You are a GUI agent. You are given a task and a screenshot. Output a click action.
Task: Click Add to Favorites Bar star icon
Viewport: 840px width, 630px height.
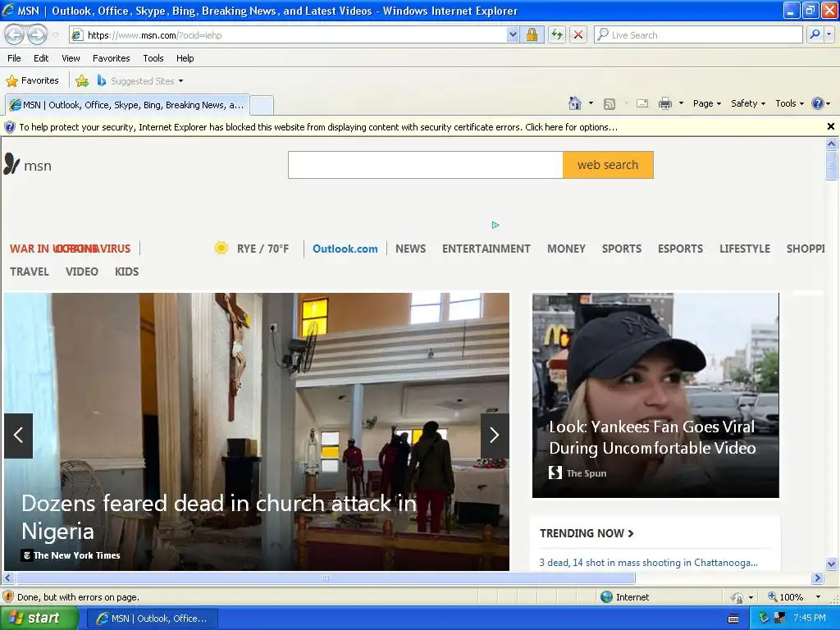(82, 81)
